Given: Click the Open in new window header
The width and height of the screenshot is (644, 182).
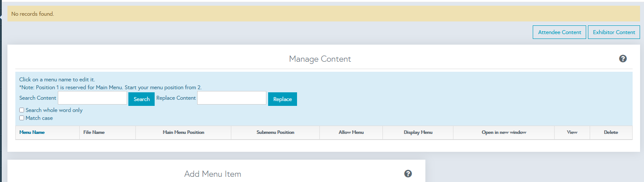Looking at the screenshot, I should pos(503,132).
